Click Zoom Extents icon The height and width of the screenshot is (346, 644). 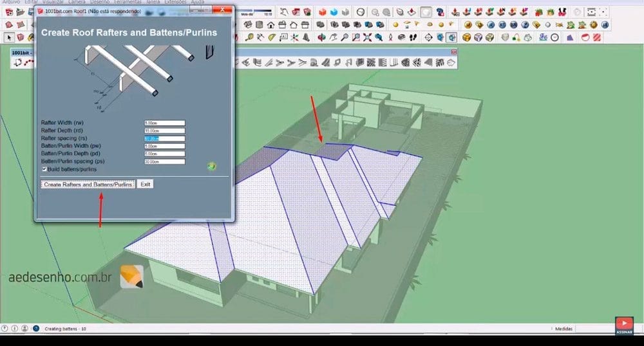click(368, 37)
